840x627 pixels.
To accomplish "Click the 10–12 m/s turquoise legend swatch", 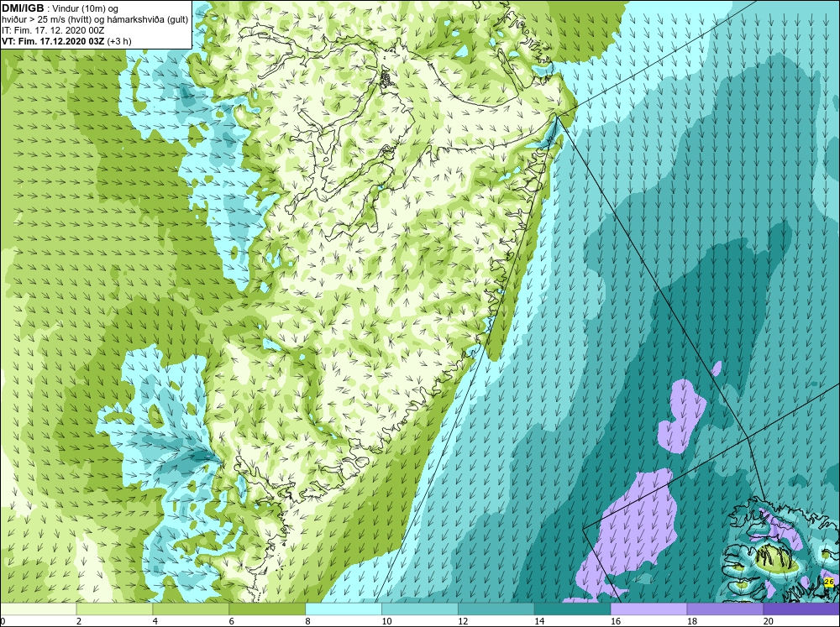I will (419, 609).
